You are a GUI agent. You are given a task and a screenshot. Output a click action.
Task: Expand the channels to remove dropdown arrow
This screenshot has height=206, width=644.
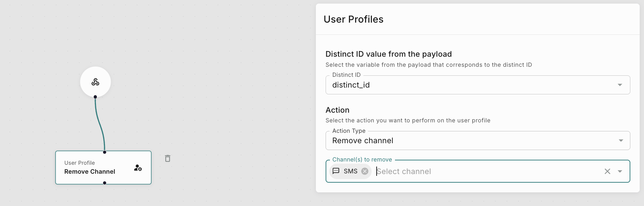(620, 172)
